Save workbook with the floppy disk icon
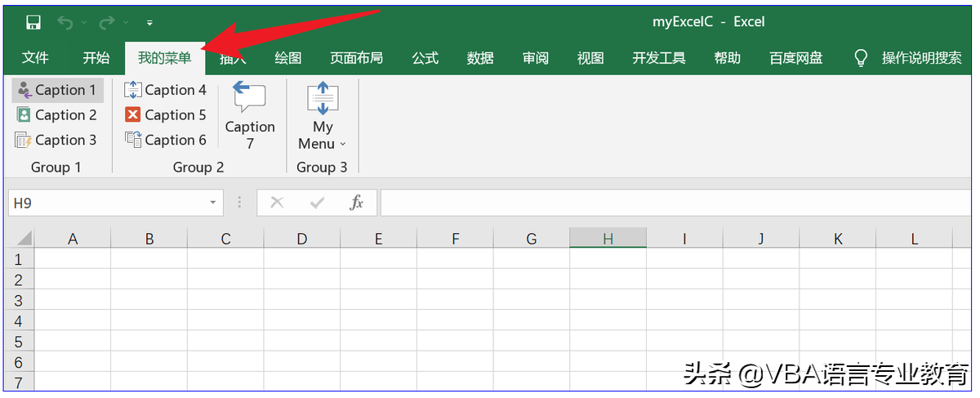 33,22
